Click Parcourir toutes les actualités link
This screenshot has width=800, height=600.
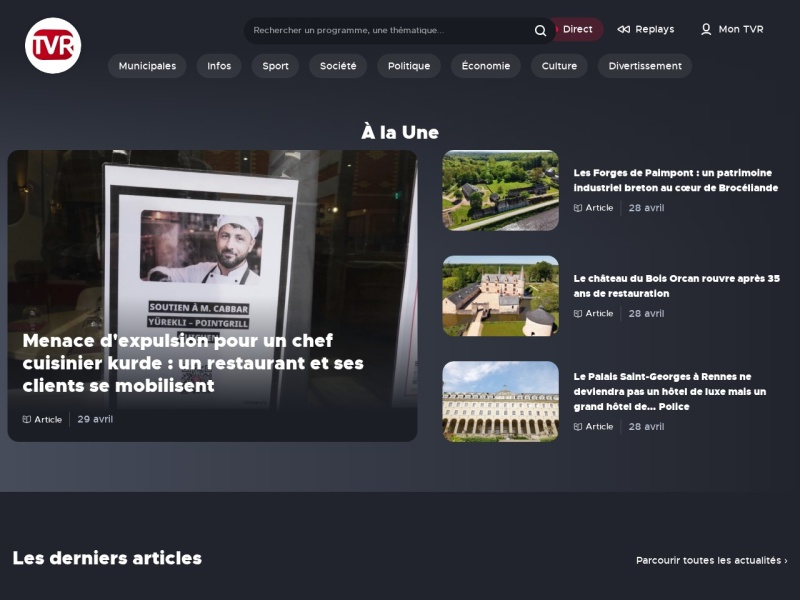(712, 560)
